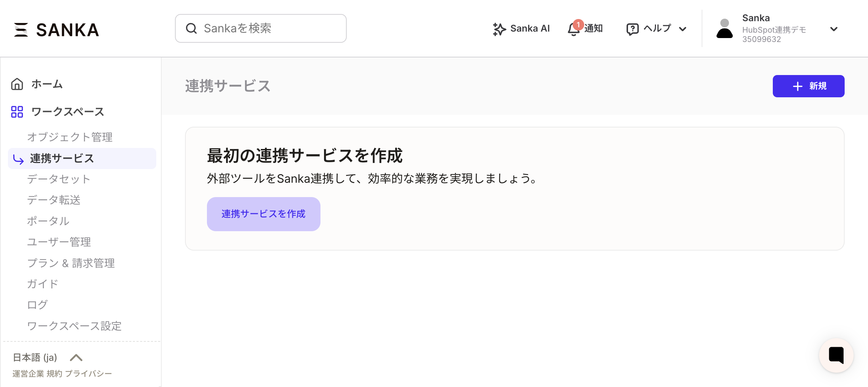Click the search magnifier icon
This screenshot has width=868, height=387.
point(191,28)
